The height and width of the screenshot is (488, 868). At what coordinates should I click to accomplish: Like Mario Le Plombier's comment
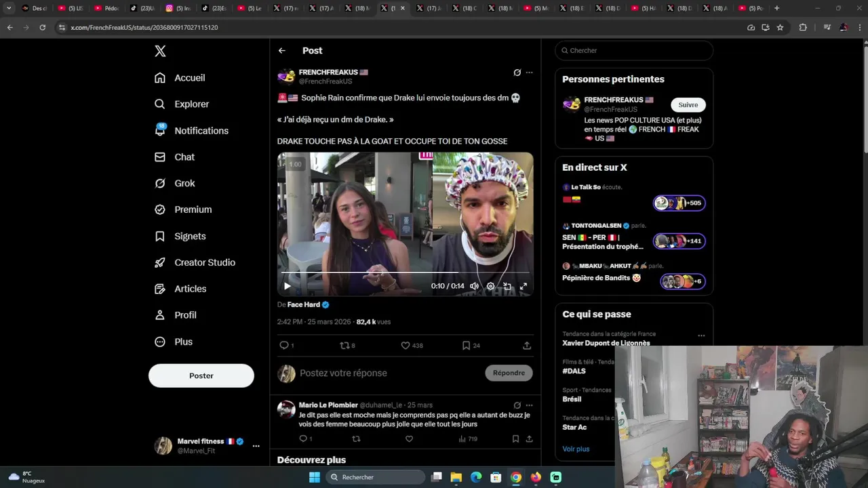[x=409, y=439]
